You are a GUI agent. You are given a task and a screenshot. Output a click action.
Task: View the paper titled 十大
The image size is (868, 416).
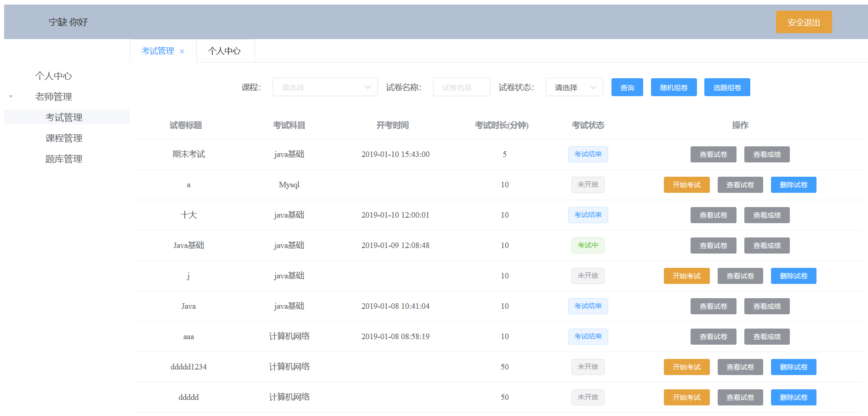pyautogui.click(x=713, y=215)
